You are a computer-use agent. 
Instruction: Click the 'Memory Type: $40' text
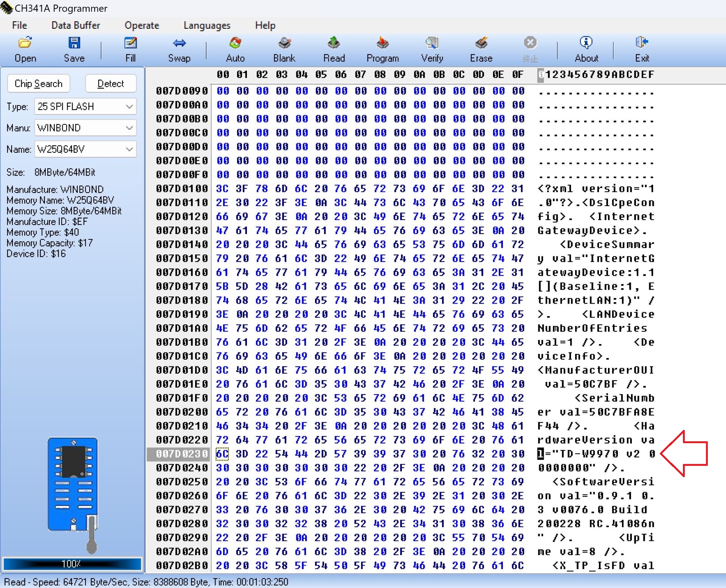(x=43, y=232)
